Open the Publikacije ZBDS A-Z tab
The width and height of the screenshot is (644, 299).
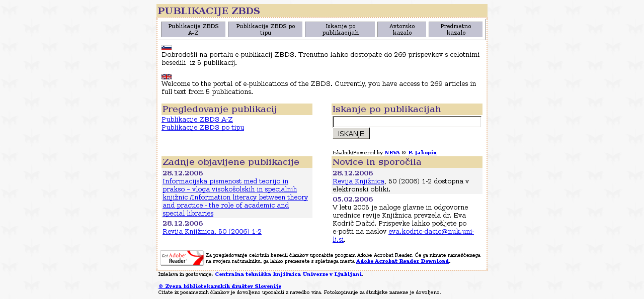(x=193, y=29)
